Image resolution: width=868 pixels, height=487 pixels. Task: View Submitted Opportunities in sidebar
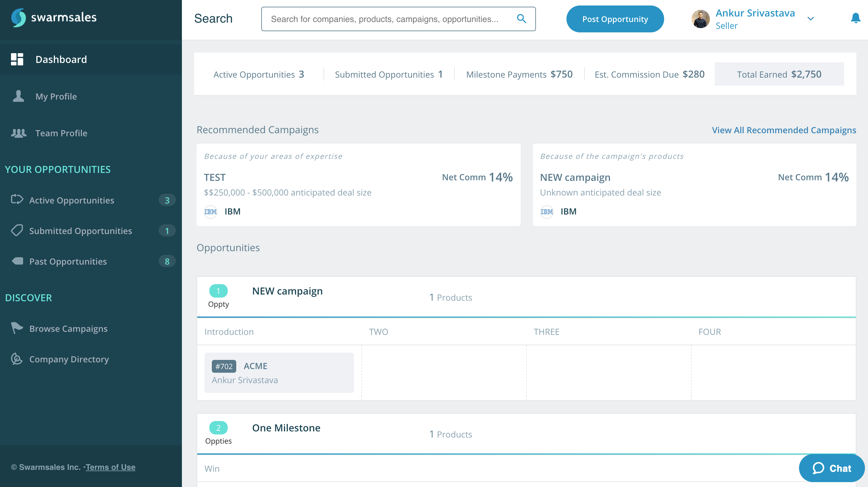[81, 231]
